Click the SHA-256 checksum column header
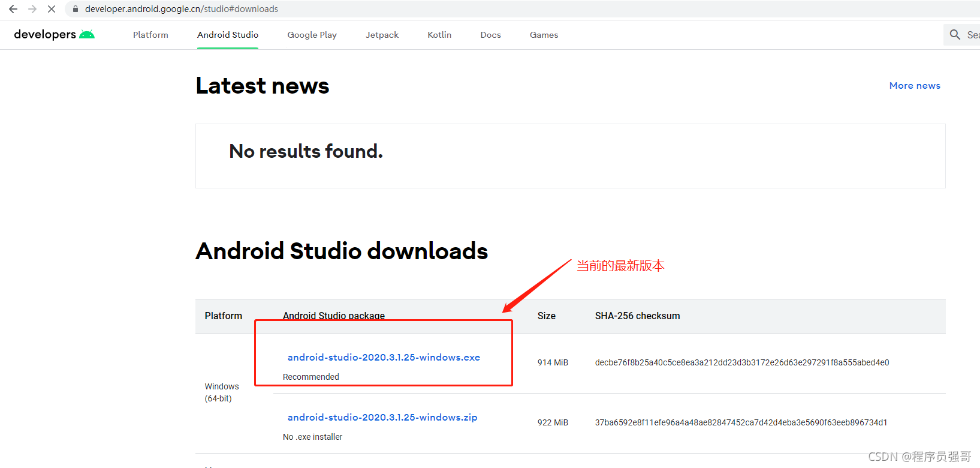 pyautogui.click(x=637, y=316)
